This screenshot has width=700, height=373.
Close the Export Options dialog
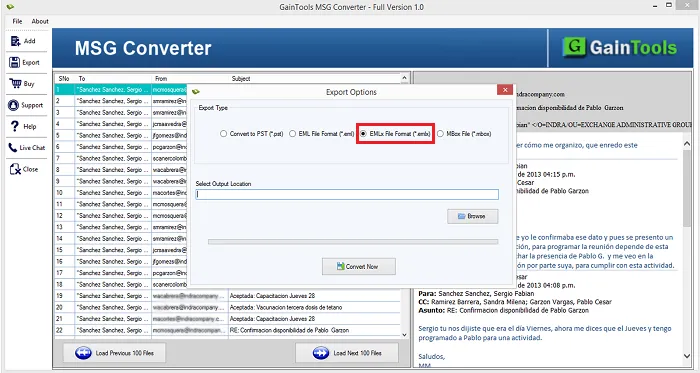[504, 90]
